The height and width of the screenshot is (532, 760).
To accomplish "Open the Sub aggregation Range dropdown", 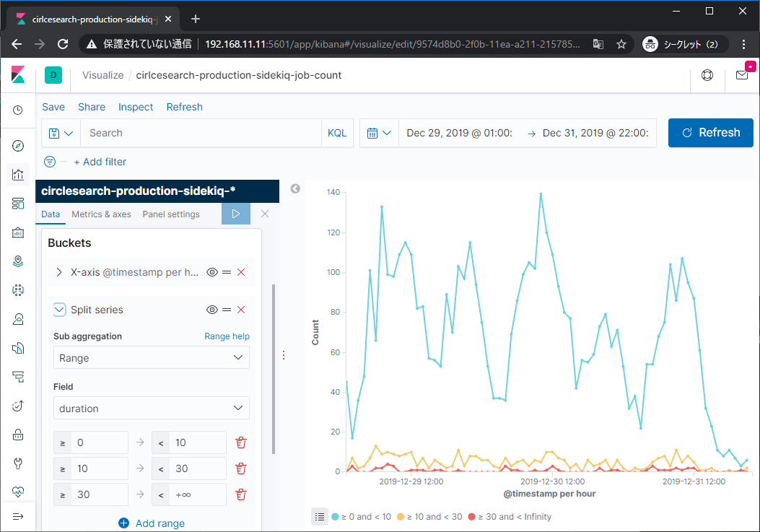I will click(152, 358).
